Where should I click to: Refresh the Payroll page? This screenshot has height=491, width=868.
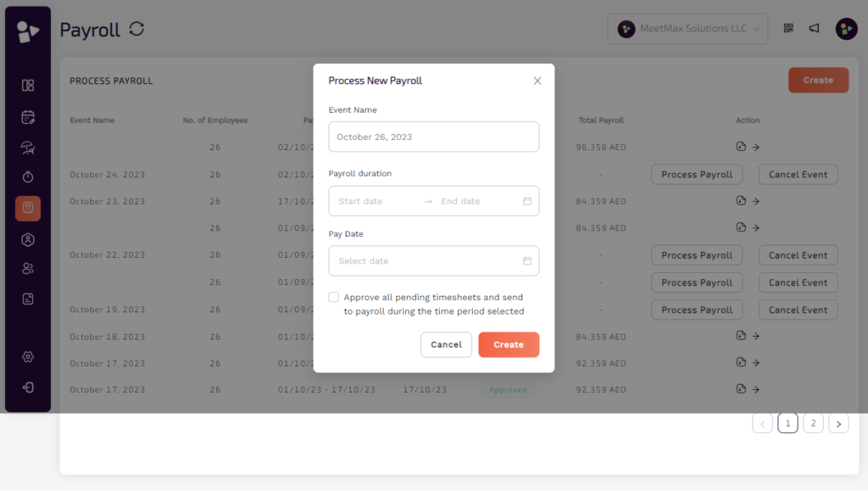pyautogui.click(x=137, y=29)
